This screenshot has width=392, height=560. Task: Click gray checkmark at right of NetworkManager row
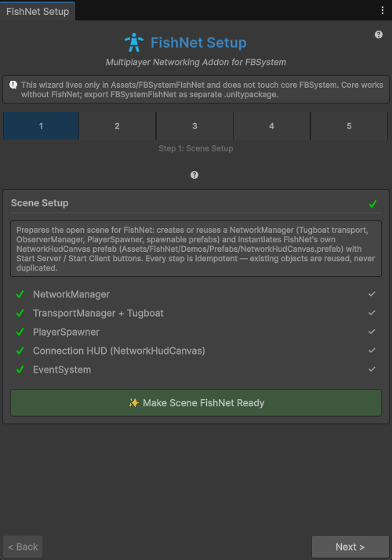tap(372, 294)
